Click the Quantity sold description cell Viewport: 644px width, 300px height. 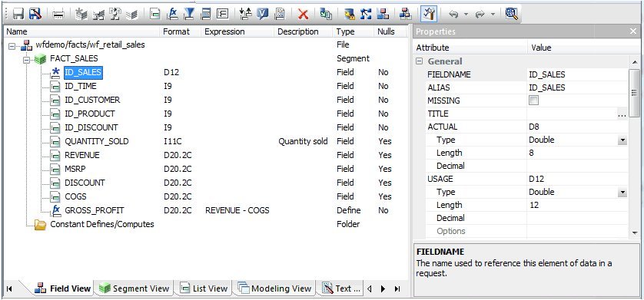[303, 141]
